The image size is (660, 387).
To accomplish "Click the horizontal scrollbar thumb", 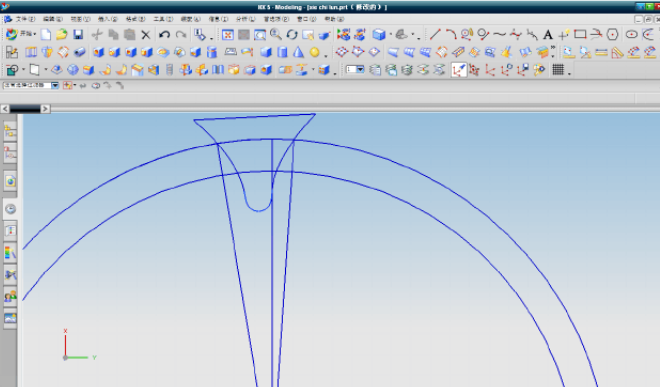I will click(x=25, y=109).
